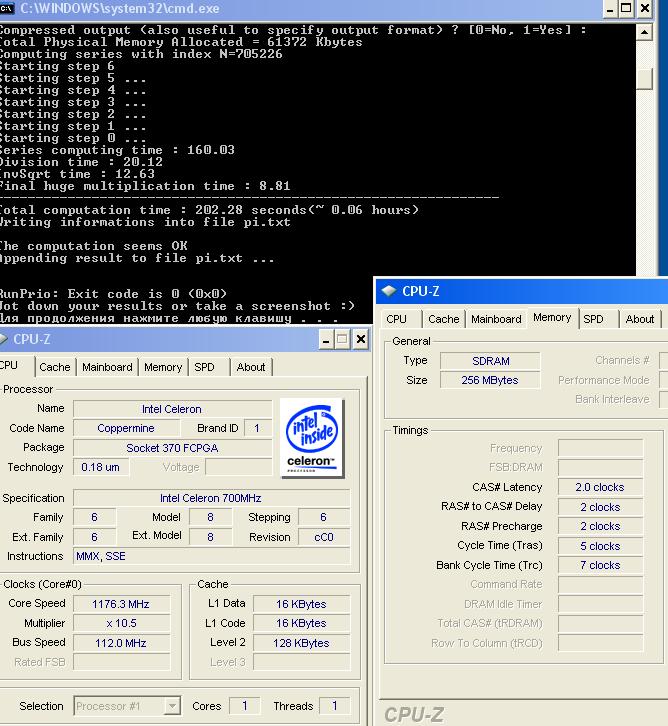
Task: Click the cmd.exe title bar icon
Action: coord(6,8)
